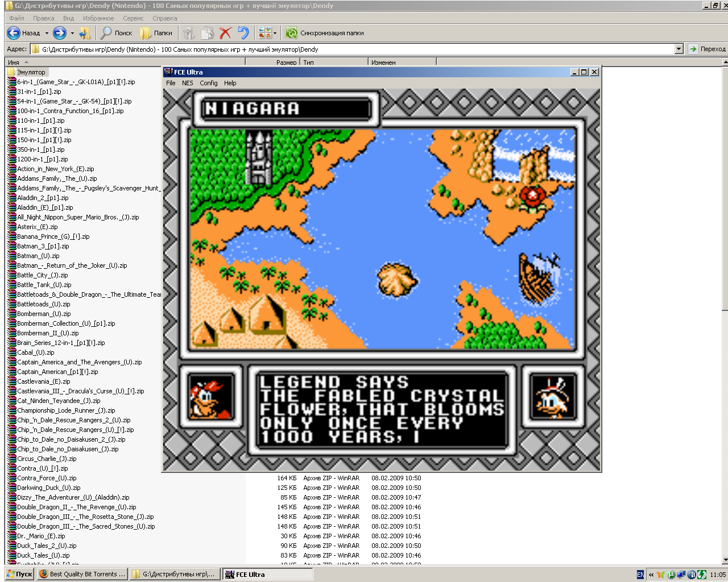The image size is (728, 582).
Task: Click the FCE Ultra taskbar button
Action: coord(267,575)
